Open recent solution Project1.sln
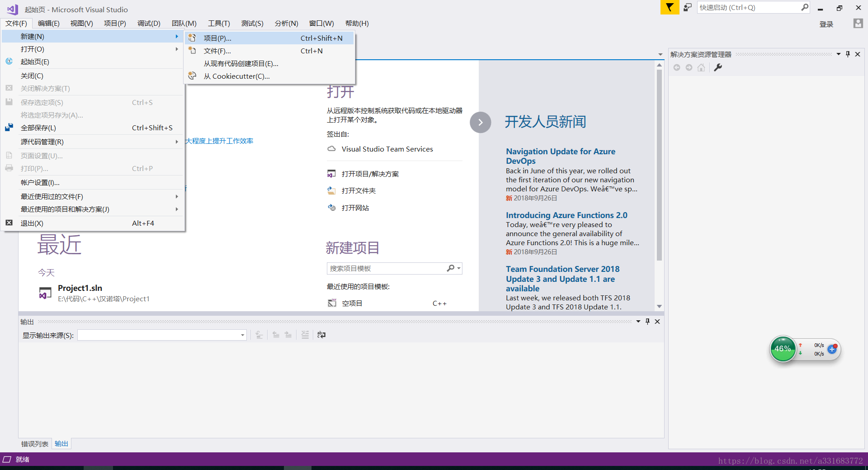This screenshot has height=470, width=868. tap(80, 288)
